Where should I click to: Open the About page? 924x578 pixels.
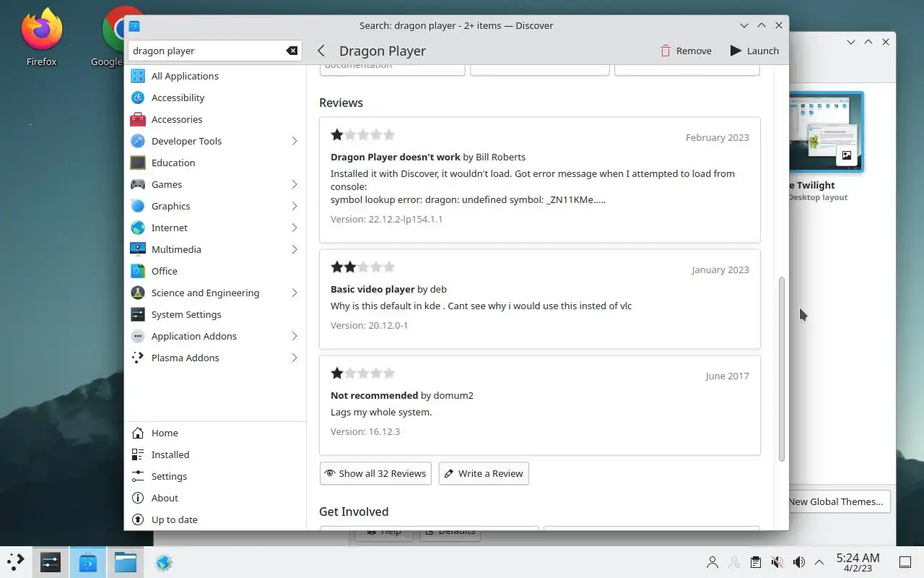coord(215,498)
